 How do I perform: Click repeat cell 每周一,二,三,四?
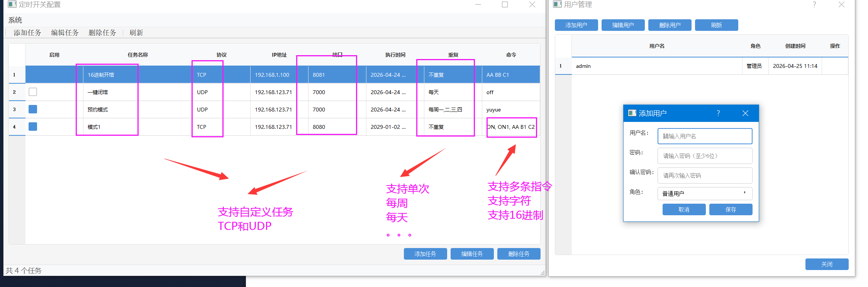coord(453,110)
